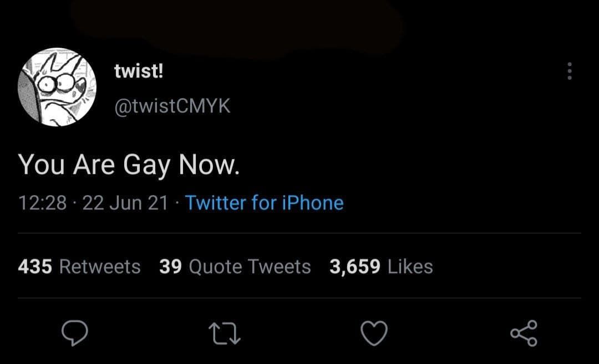The height and width of the screenshot is (364, 599).
Task: View the 39 Quote Tweets list
Action: [235, 267]
